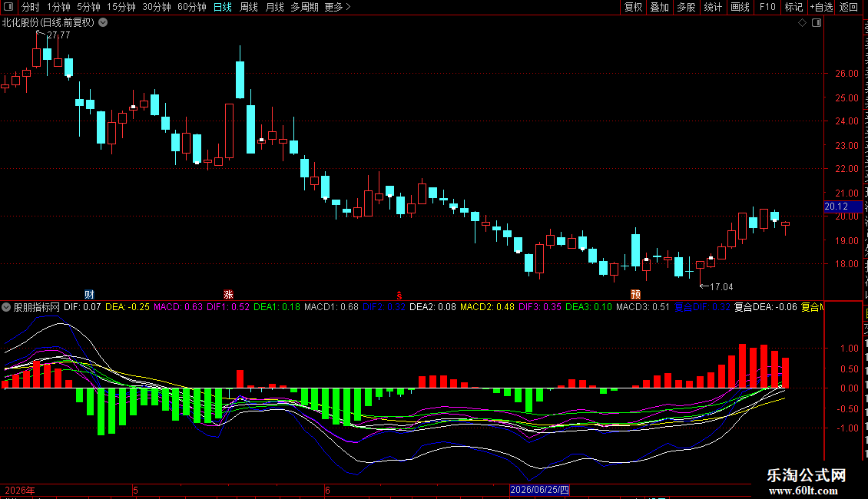868x499 pixels.
Task: Click the month 5 marker on time axis
Action: tap(136, 490)
